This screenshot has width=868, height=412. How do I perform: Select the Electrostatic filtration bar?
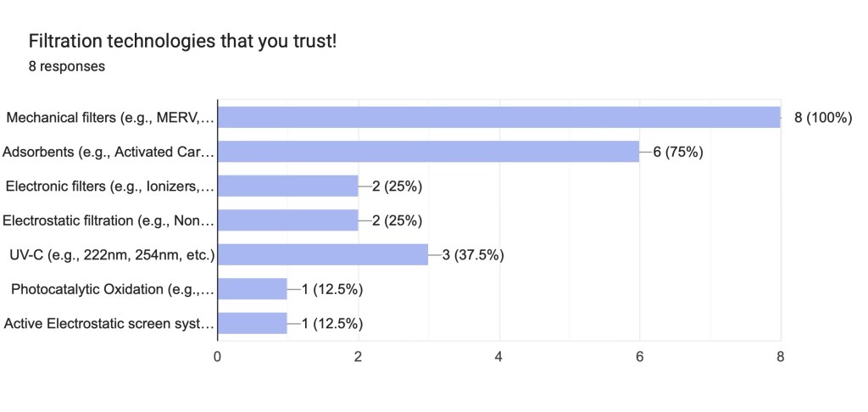click(x=288, y=220)
